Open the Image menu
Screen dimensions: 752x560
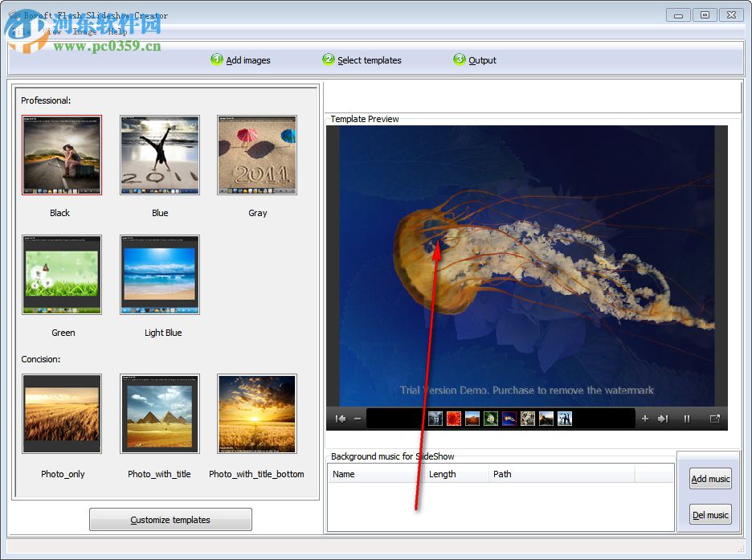click(84, 32)
